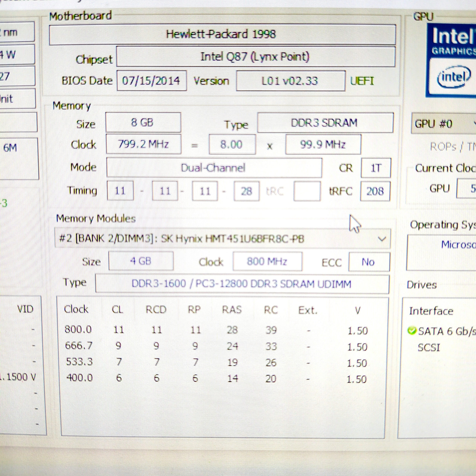Click the 533.3 clock row
The image size is (476, 476).
[216, 362]
